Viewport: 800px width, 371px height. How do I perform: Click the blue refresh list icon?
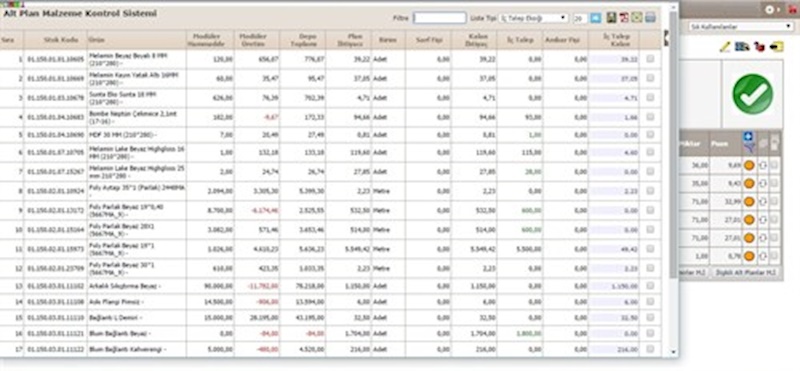click(x=595, y=18)
